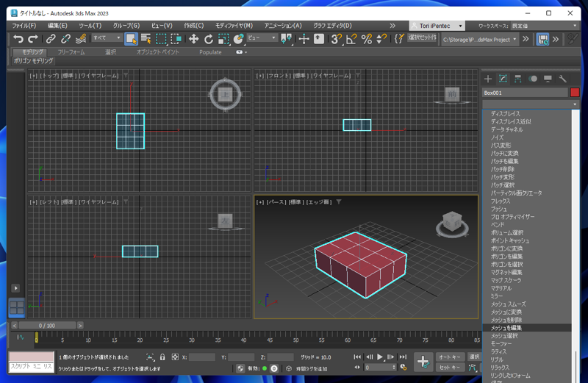Open the アニメーション(A) menu
This screenshot has height=383, width=588.
pos(283,26)
